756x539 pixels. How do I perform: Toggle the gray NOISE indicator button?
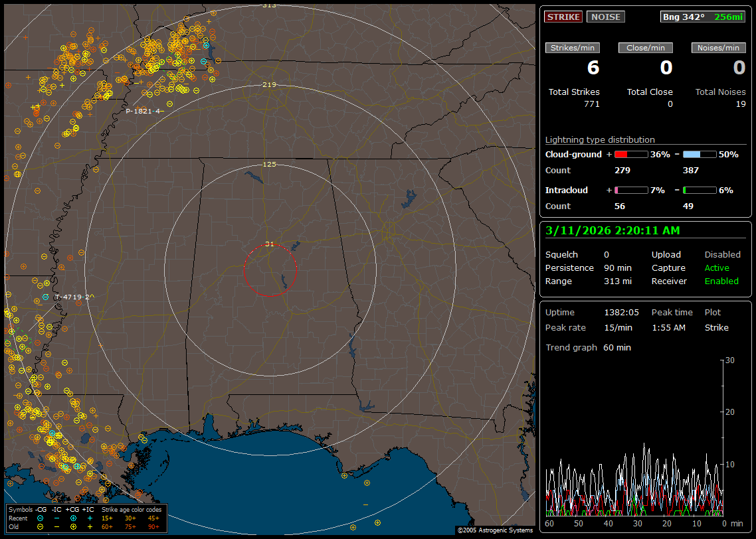tap(605, 17)
